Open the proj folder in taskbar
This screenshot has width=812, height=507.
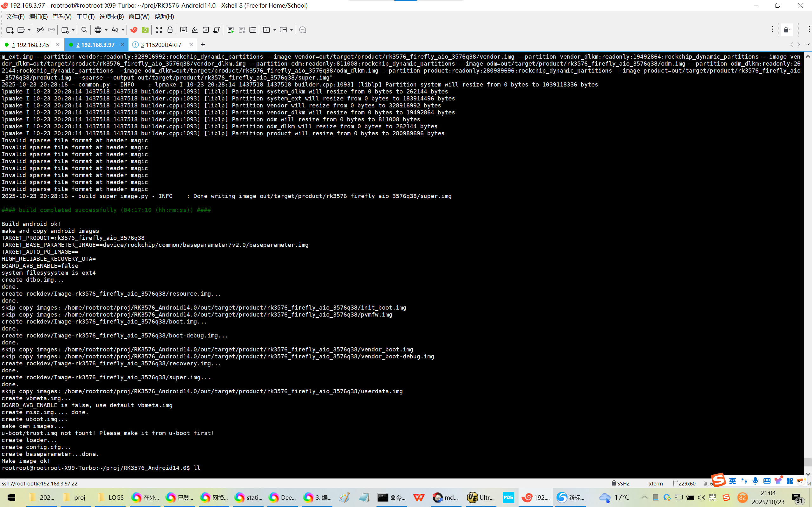click(x=75, y=497)
